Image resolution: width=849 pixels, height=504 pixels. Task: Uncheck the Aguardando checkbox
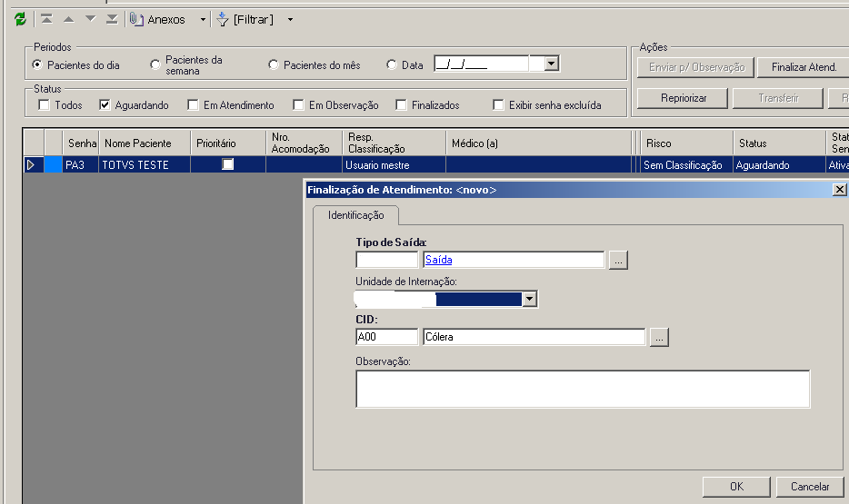tap(105, 105)
